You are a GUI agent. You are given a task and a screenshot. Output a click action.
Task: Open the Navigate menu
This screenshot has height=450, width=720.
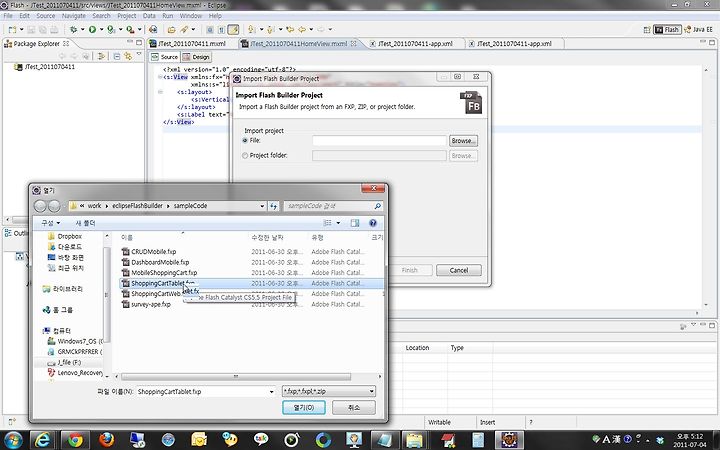point(73,16)
